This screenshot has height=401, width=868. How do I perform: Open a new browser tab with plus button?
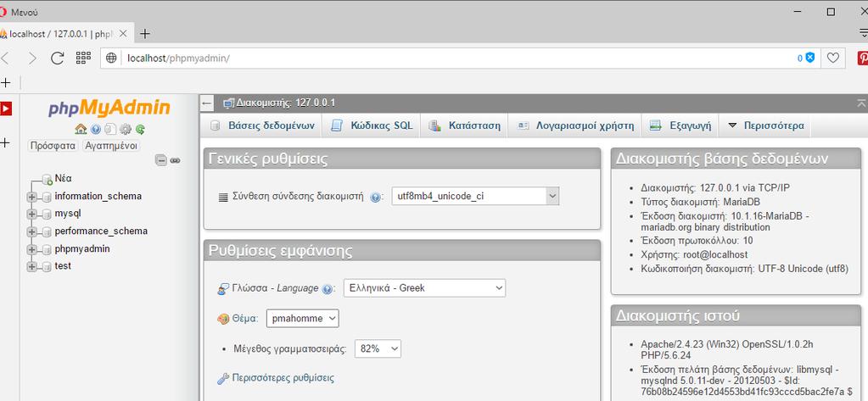[x=144, y=34]
